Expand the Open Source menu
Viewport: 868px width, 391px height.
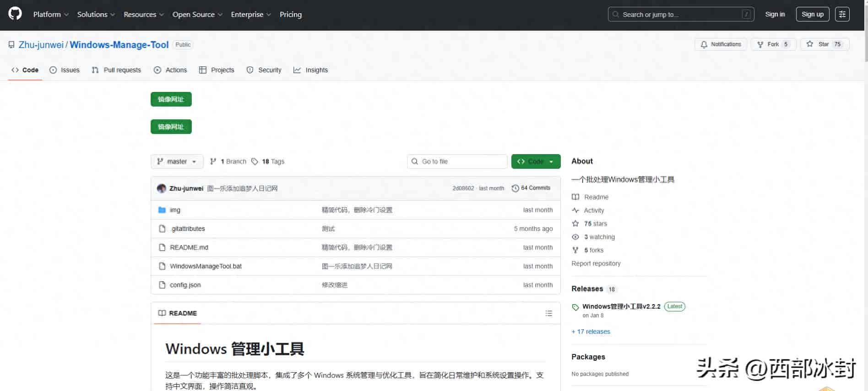click(197, 14)
